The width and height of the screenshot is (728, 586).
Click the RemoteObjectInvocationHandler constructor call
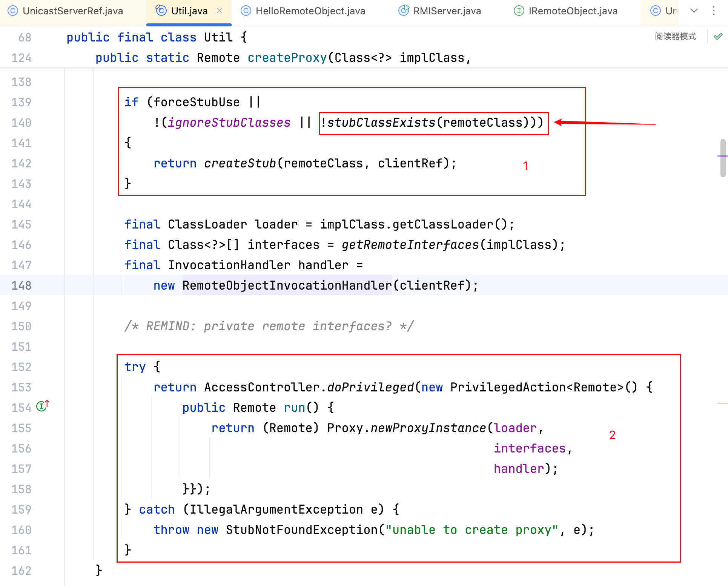pyautogui.click(x=287, y=285)
